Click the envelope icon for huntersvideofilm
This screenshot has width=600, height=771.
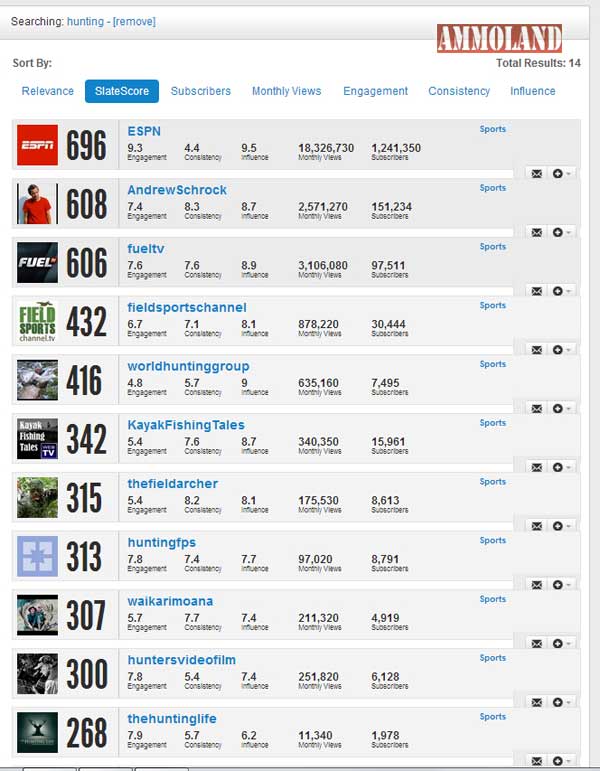click(x=537, y=702)
